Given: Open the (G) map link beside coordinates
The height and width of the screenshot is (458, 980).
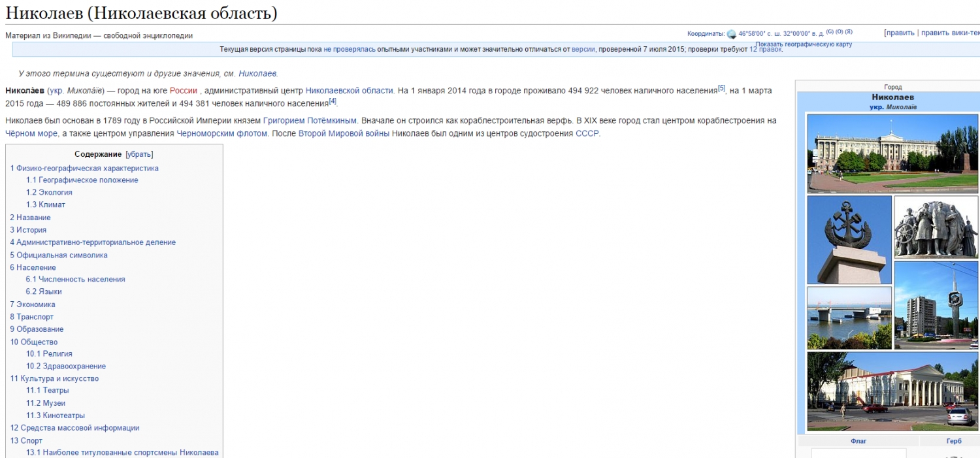Looking at the screenshot, I should (830, 31).
